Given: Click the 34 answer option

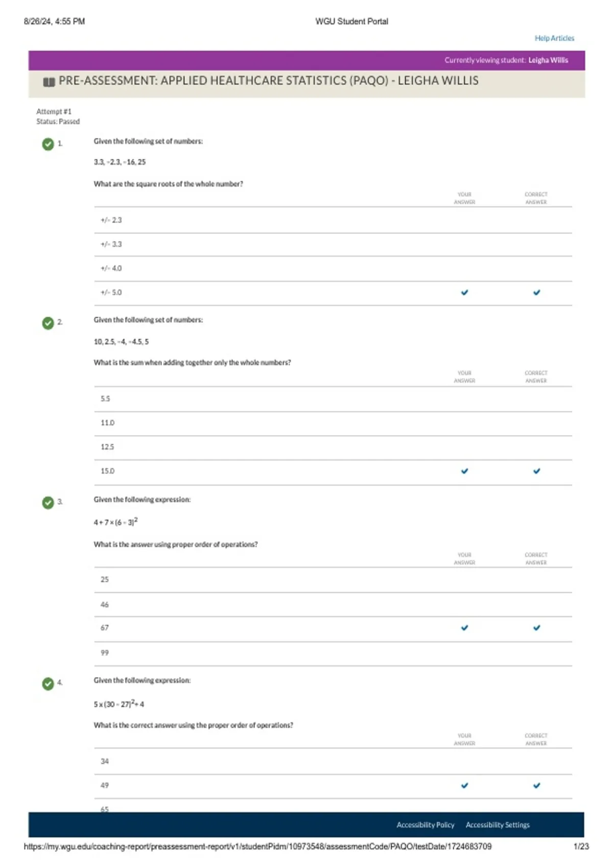Looking at the screenshot, I should [333, 761].
